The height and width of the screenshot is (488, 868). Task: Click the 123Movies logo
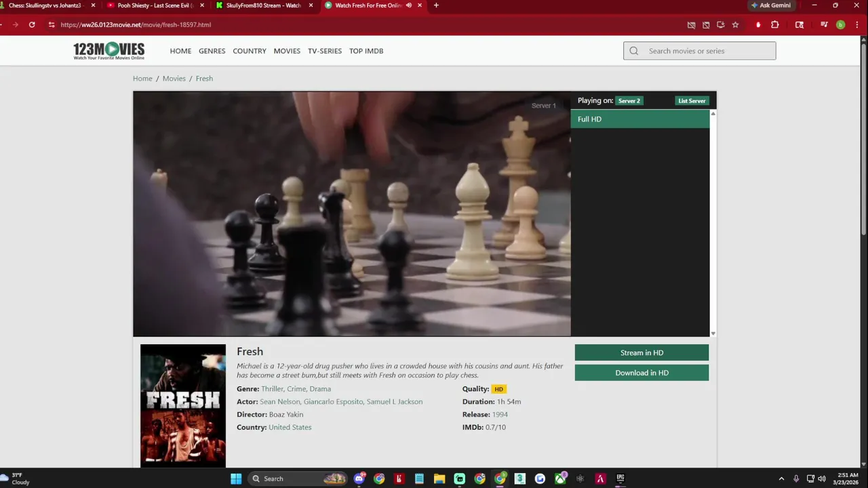pyautogui.click(x=108, y=51)
